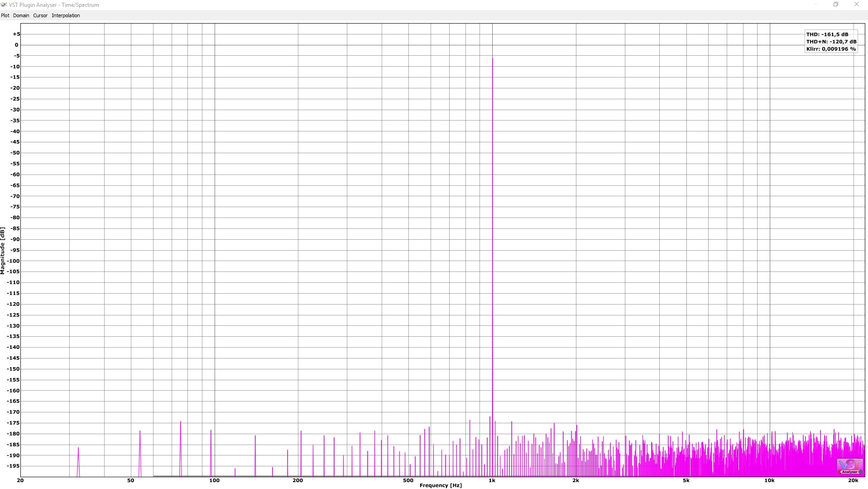Click the Klirr: 0,009196 % readout
This screenshot has height=489, width=868.
click(x=831, y=49)
